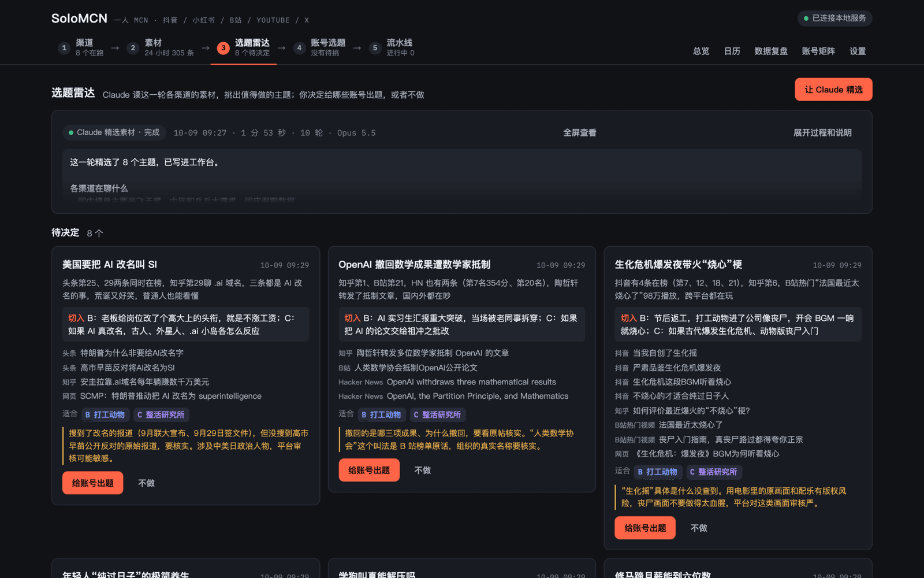This screenshot has width=924, height=578.
Task: Expand 展开过程和说明 section
Action: (x=822, y=133)
